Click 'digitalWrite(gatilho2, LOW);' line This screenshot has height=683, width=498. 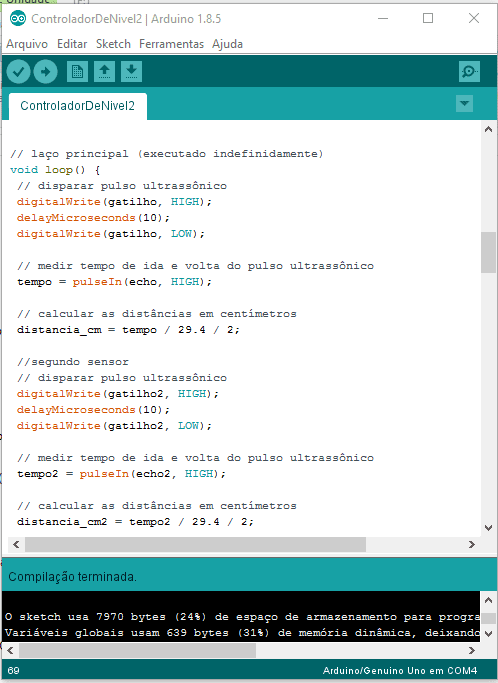coord(114,426)
